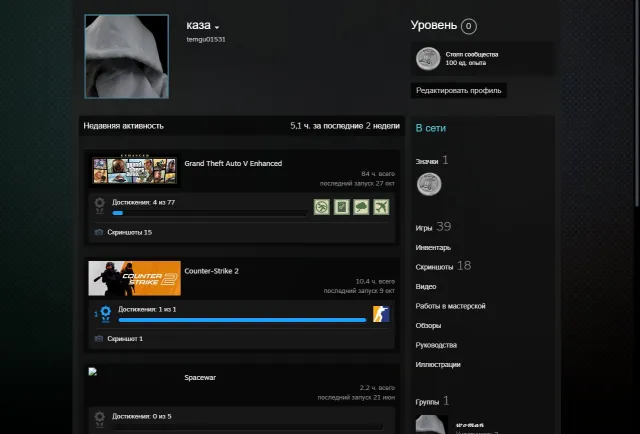Click Недавняя активность header text
The image size is (640, 434).
coord(123,126)
